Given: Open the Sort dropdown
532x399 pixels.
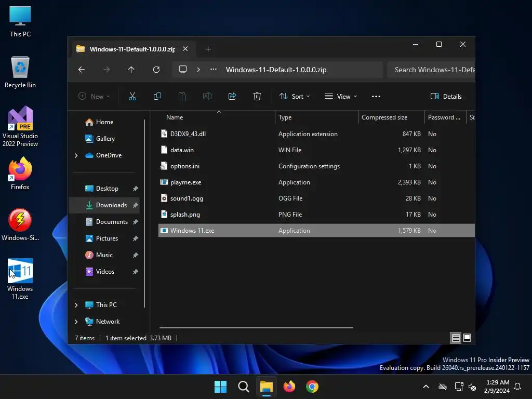Looking at the screenshot, I should point(295,96).
